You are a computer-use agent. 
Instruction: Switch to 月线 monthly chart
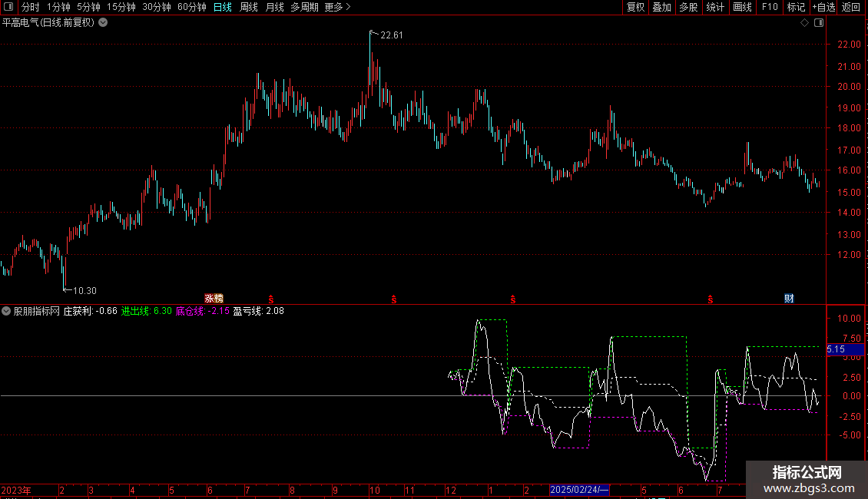coord(274,7)
